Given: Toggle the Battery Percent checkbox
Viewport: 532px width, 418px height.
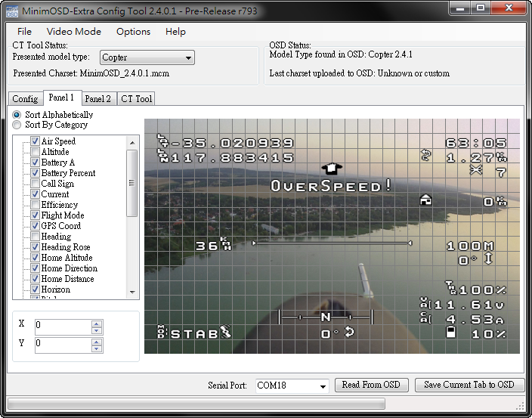Looking at the screenshot, I should 35,172.
